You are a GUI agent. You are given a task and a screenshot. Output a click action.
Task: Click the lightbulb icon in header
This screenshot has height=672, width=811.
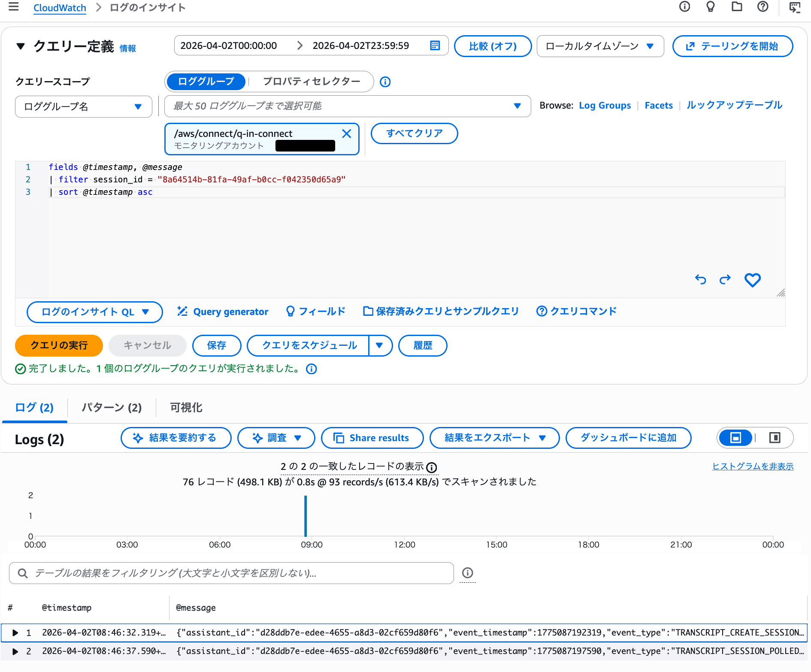[711, 7]
